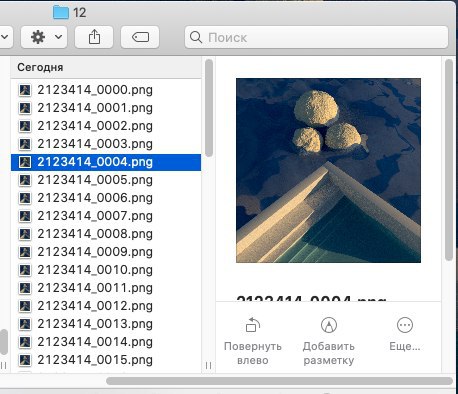The height and width of the screenshot is (394, 458).
Task: Select file 2123414_0014.png
Action: pos(106,342)
